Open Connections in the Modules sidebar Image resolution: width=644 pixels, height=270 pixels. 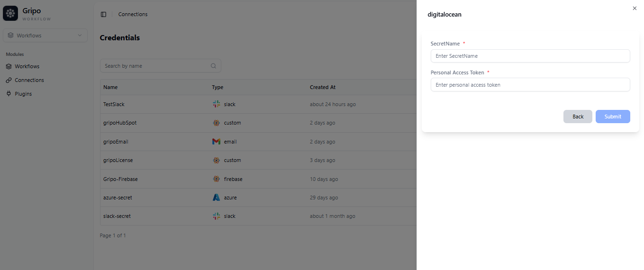tap(29, 80)
